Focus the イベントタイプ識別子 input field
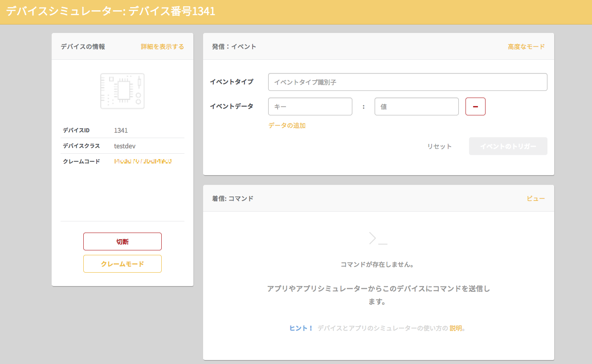The height and width of the screenshot is (364, 592). (x=408, y=82)
